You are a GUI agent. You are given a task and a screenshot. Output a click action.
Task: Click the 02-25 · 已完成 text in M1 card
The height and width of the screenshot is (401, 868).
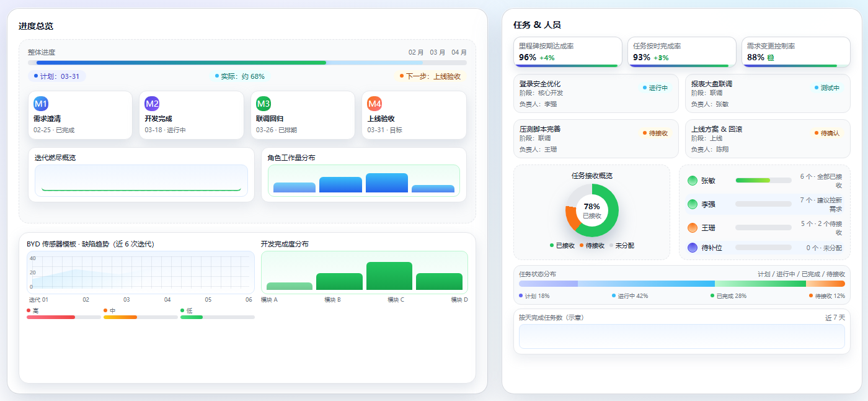tap(54, 130)
